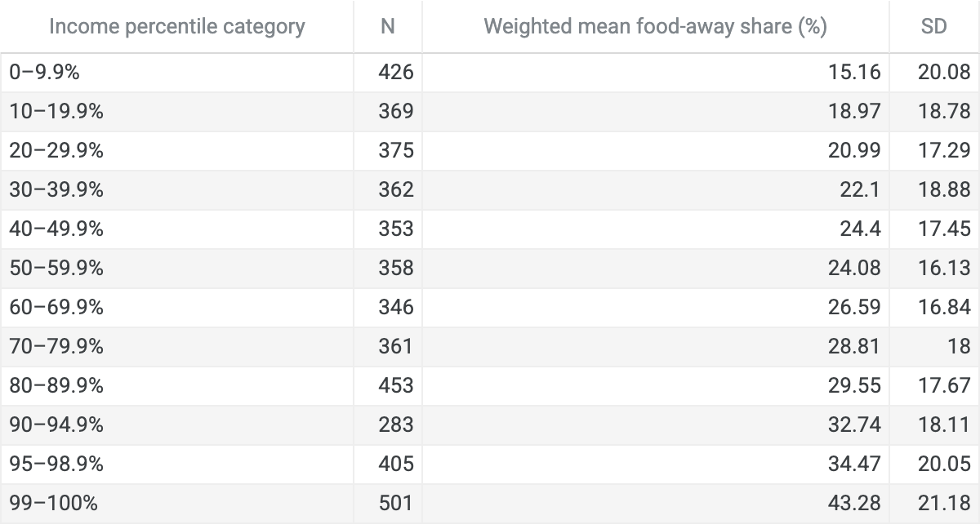980x529 pixels.
Task: Select the SD value 16.13 cell
Action: [934, 269]
